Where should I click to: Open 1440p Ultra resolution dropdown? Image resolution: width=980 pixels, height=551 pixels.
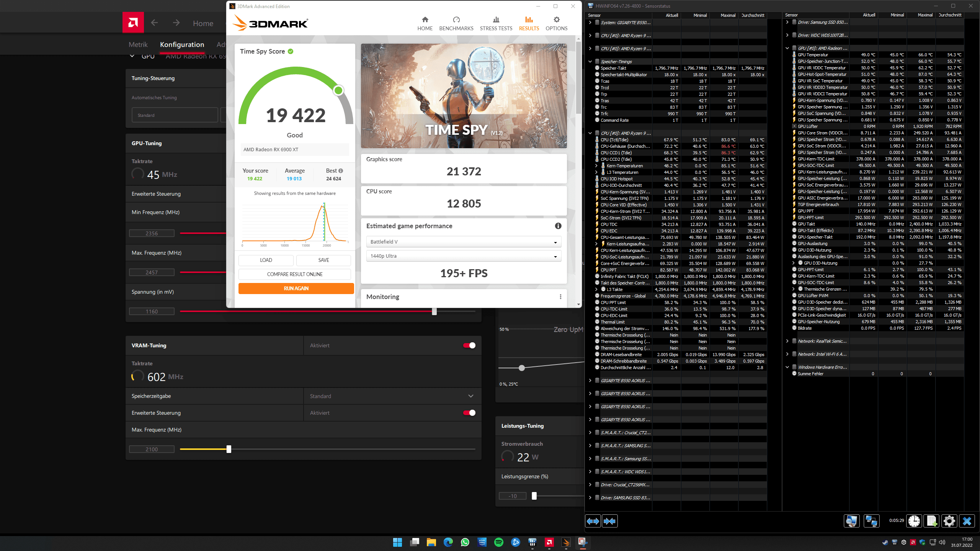tap(464, 256)
